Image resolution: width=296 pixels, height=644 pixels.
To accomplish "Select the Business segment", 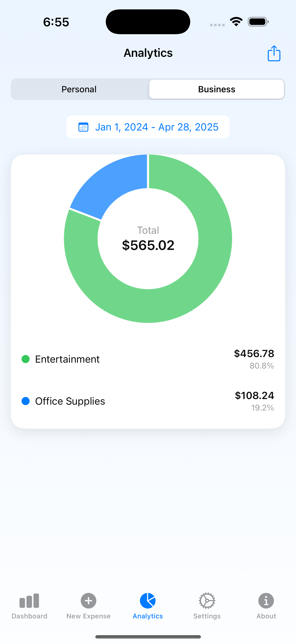I will pyautogui.click(x=216, y=89).
